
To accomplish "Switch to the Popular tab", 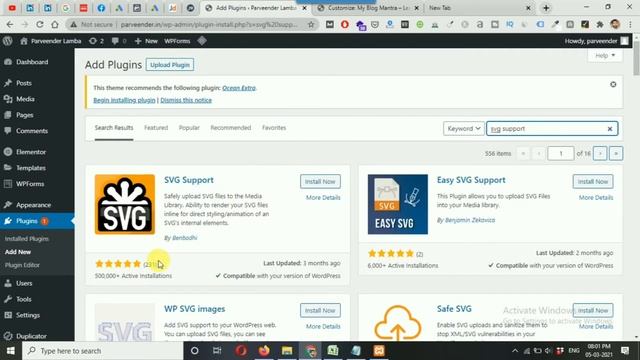I will tap(189, 128).
